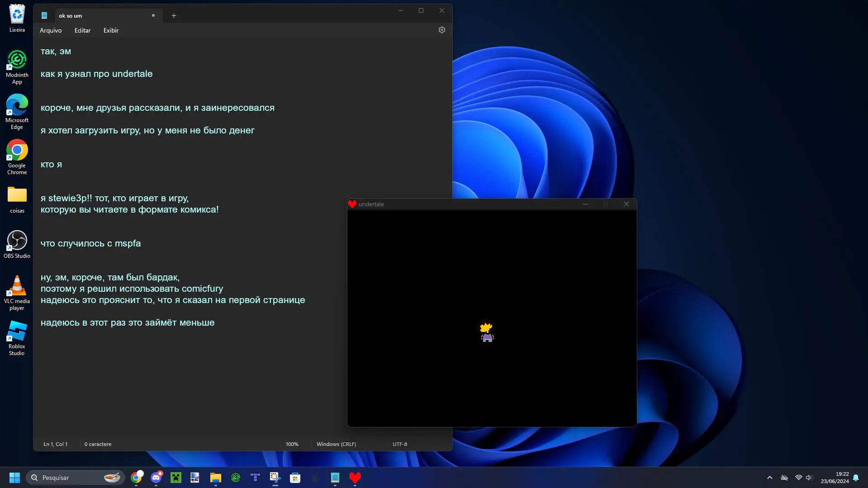Click the Pesquisar taskbar search box
The image size is (868, 488).
[75, 478]
